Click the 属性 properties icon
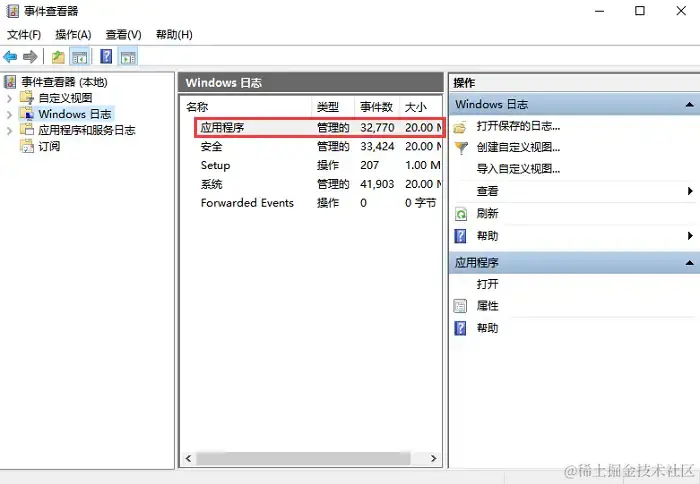Viewport: 700px width, 484px height. [x=460, y=306]
